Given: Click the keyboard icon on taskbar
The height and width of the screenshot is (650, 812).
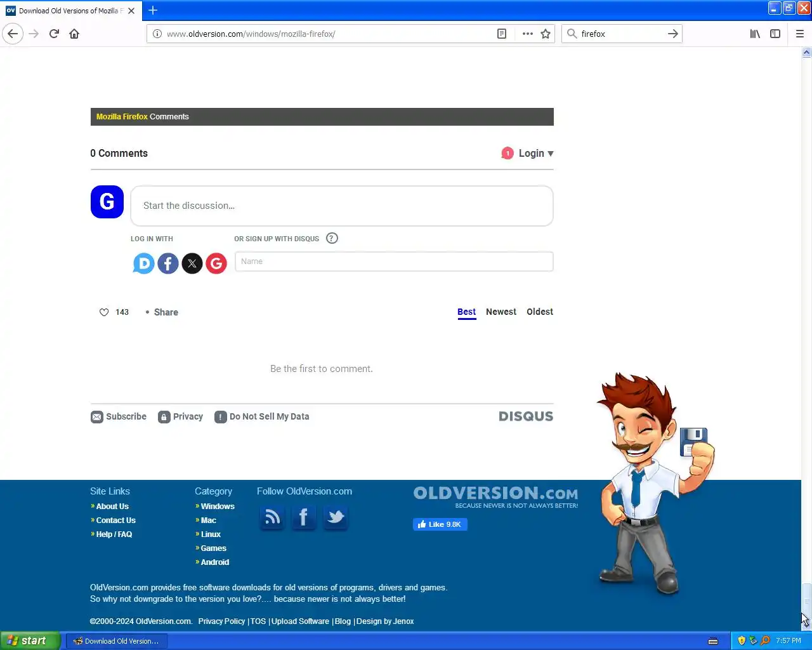Looking at the screenshot, I should tap(713, 641).
